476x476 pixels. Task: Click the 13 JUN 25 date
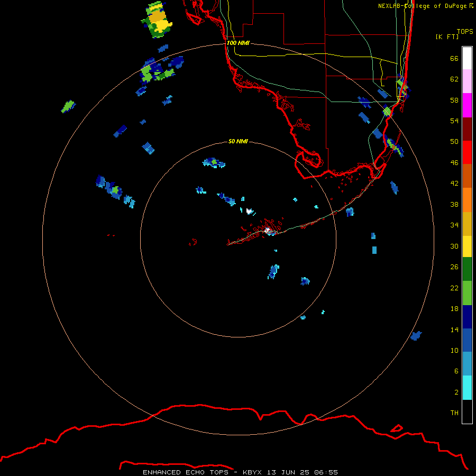click(x=288, y=472)
